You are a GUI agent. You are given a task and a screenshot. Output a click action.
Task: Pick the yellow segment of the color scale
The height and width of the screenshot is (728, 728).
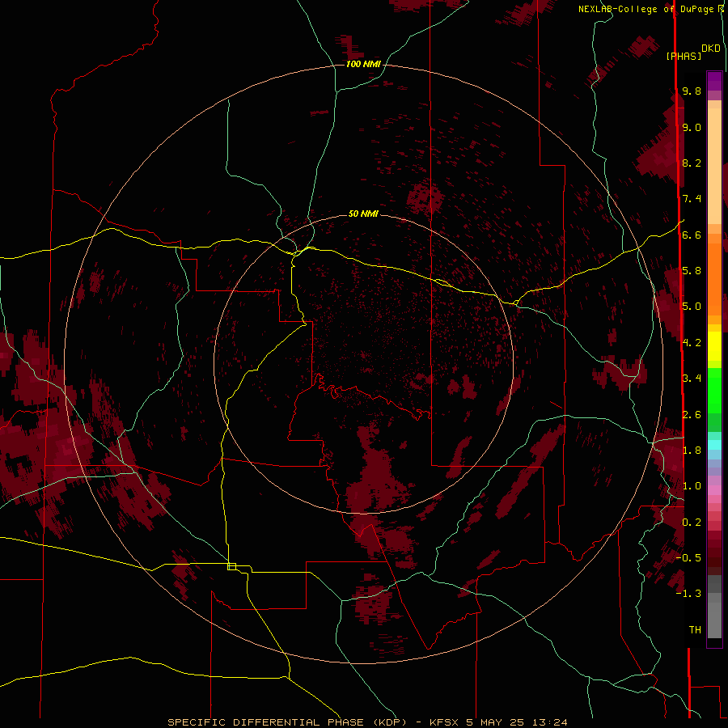click(714, 346)
